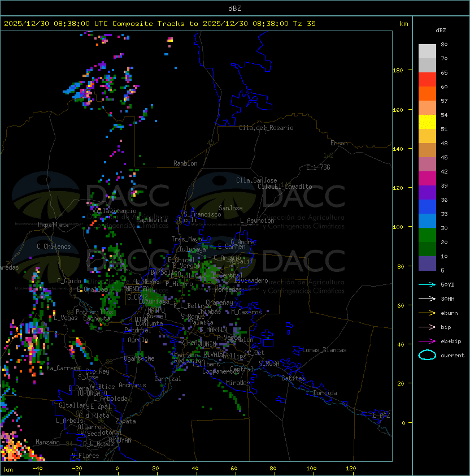Click the 'Carrizal' map label
This screenshot has width=470, height=476.
click(x=168, y=379)
